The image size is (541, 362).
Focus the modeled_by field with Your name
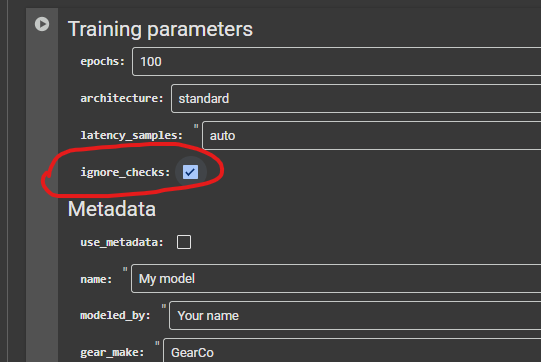[355, 315]
